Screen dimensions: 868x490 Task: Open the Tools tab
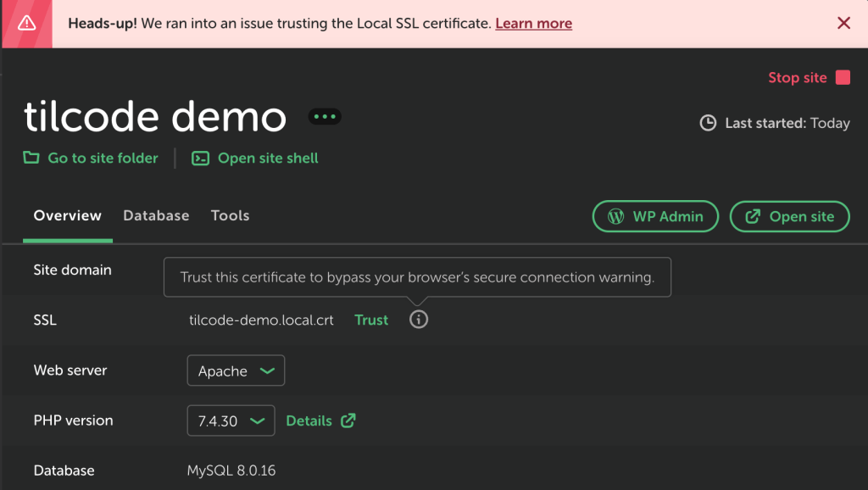(230, 216)
